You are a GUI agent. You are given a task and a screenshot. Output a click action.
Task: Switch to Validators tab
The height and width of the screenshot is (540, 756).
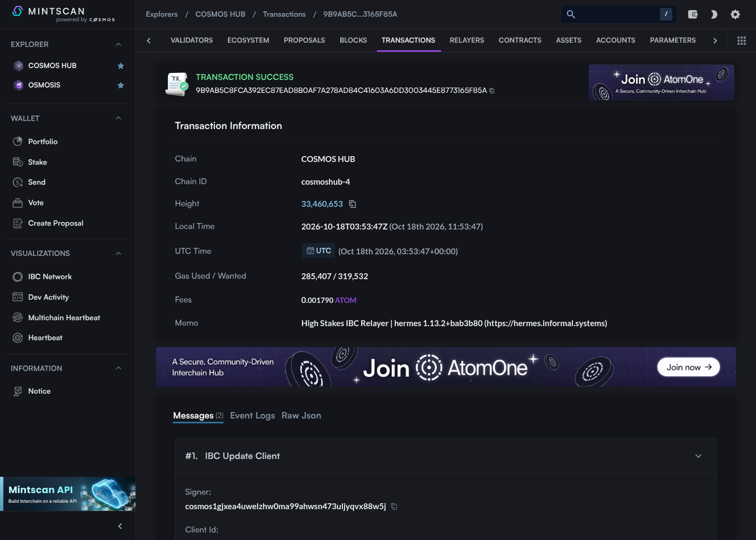click(192, 40)
